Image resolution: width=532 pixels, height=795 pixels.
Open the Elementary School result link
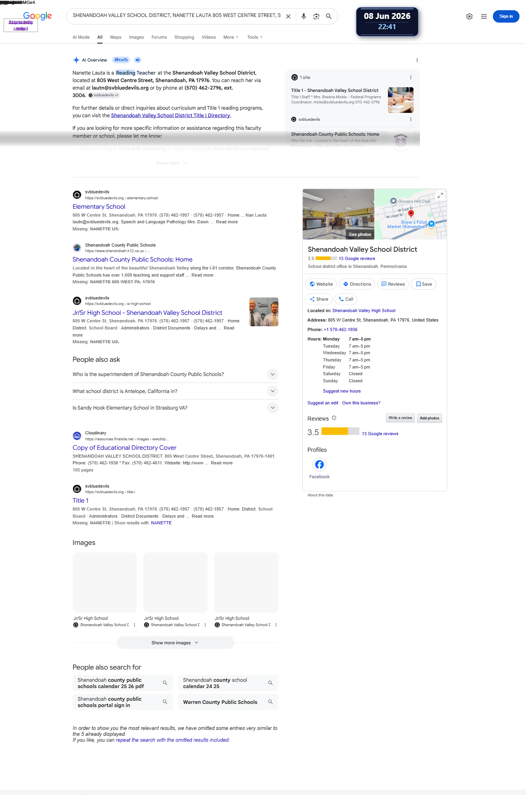pyautogui.click(x=99, y=207)
